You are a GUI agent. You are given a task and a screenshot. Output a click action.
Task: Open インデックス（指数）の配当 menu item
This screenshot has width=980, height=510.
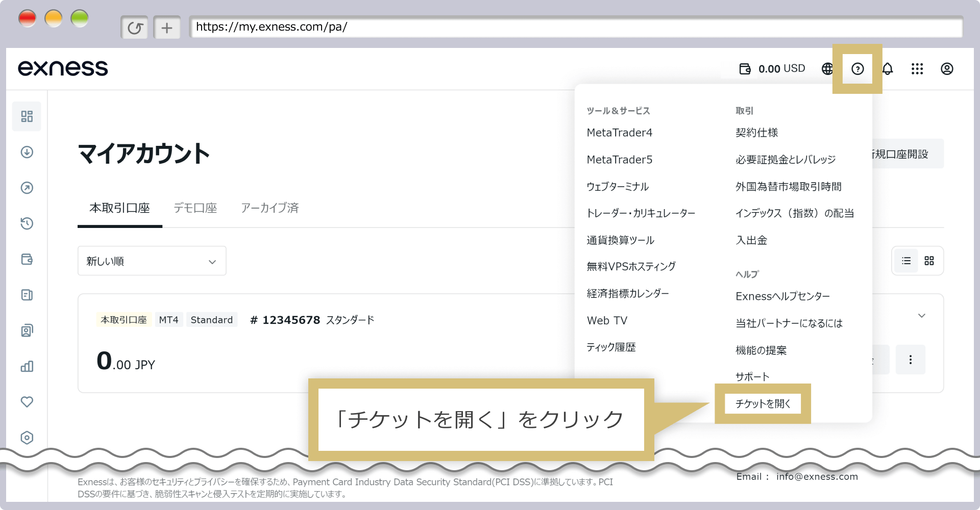pyautogui.click(x=795, y=213)
